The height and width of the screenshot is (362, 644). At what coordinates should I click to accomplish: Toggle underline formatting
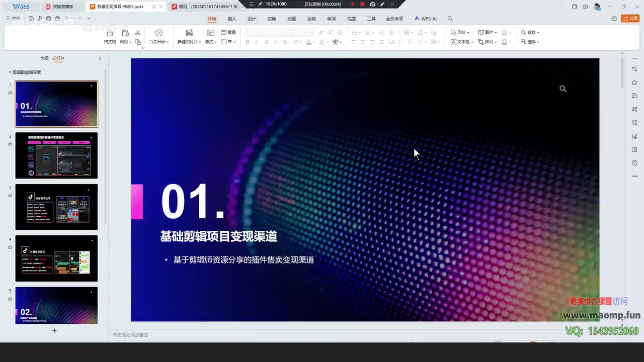tap(266, 42)
